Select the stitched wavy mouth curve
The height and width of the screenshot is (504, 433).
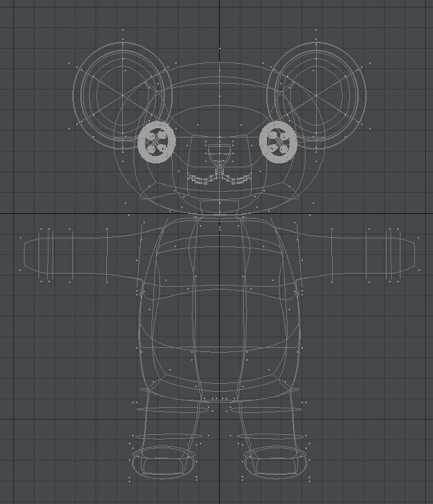click(x=220, y=179)
